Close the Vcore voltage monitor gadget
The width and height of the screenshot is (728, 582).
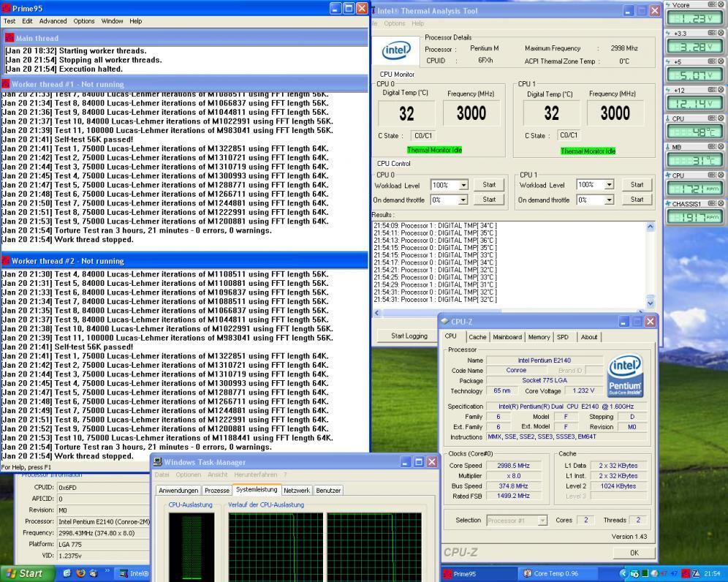pos(721,4)
